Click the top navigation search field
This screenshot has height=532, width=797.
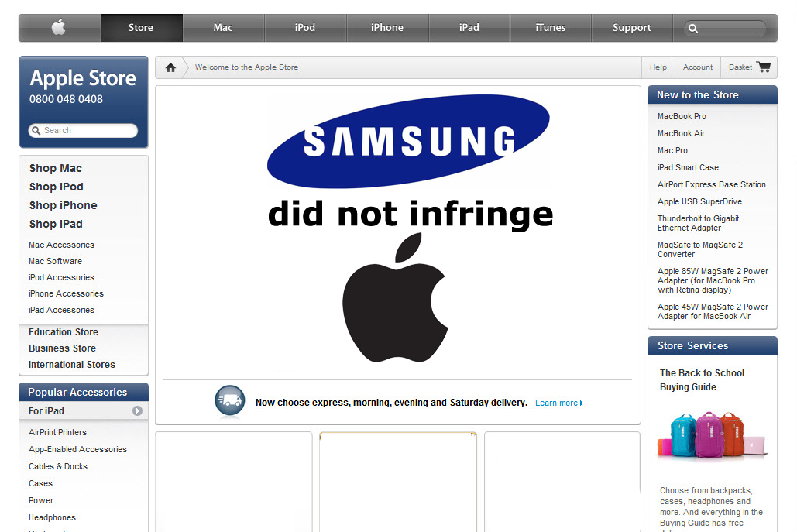coord(724,29)
